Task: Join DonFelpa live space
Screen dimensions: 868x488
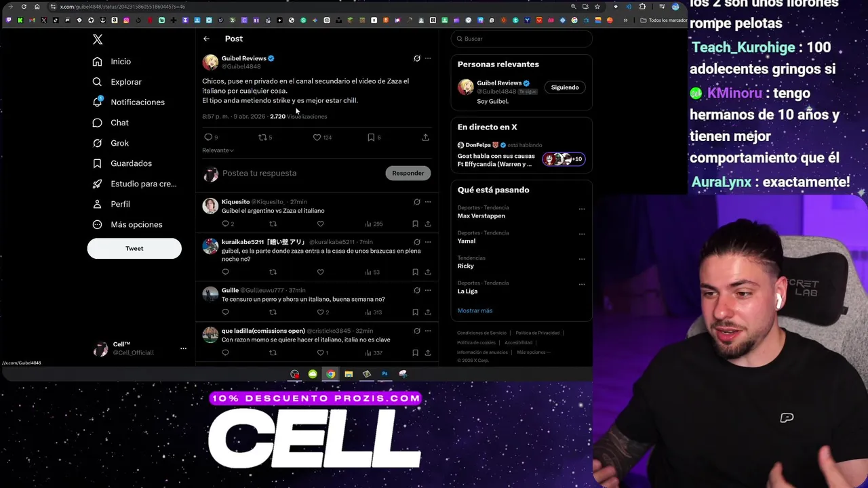Action: [x=521, y=155]
